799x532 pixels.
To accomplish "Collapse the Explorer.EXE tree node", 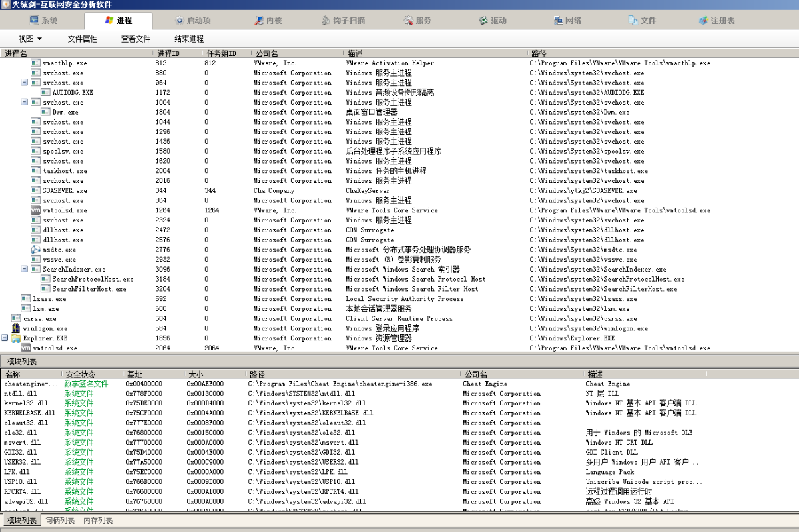I will pos(5,338).
